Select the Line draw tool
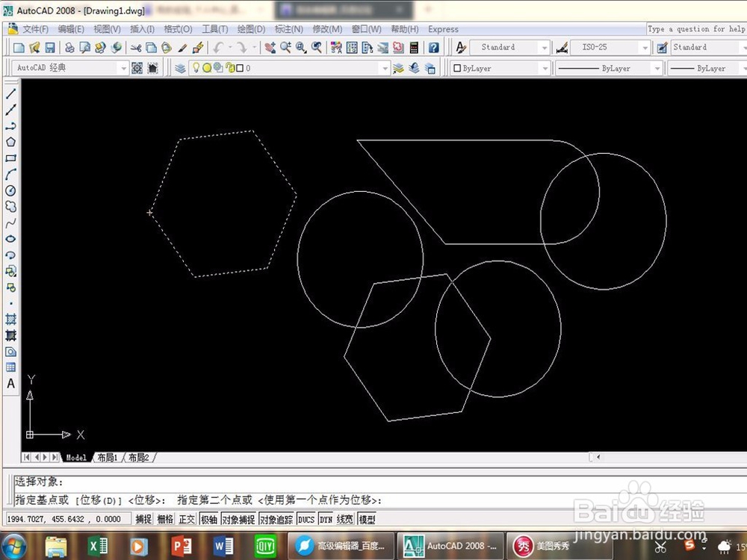 tap(10, 93)
